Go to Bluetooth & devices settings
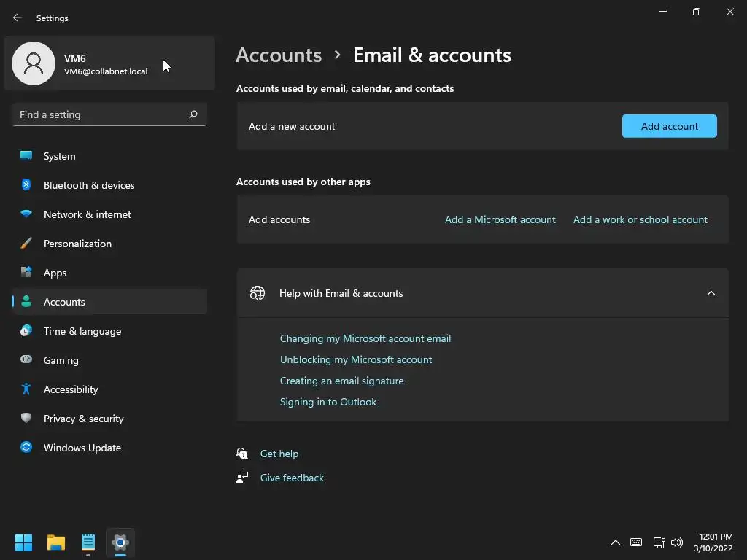The height and width of the screenshot is (560, 747). tap(109, 185)
